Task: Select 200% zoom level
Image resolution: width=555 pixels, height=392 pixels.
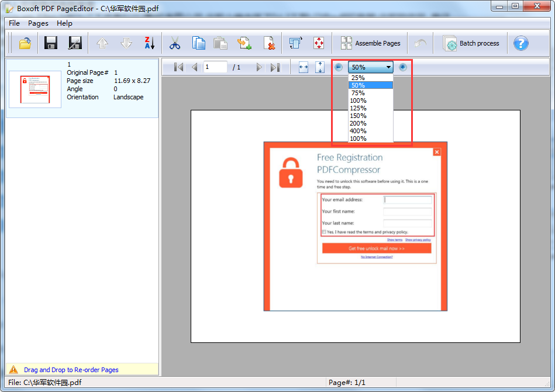Action: [x=358, y=123]
